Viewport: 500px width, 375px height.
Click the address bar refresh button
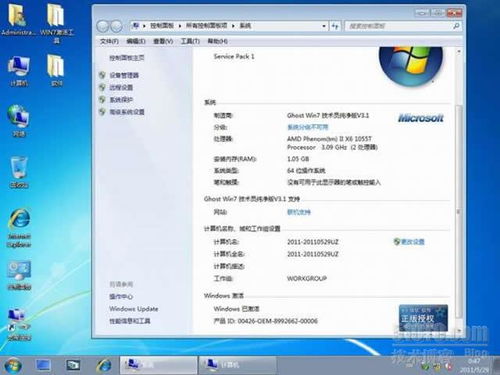point(335,26)
